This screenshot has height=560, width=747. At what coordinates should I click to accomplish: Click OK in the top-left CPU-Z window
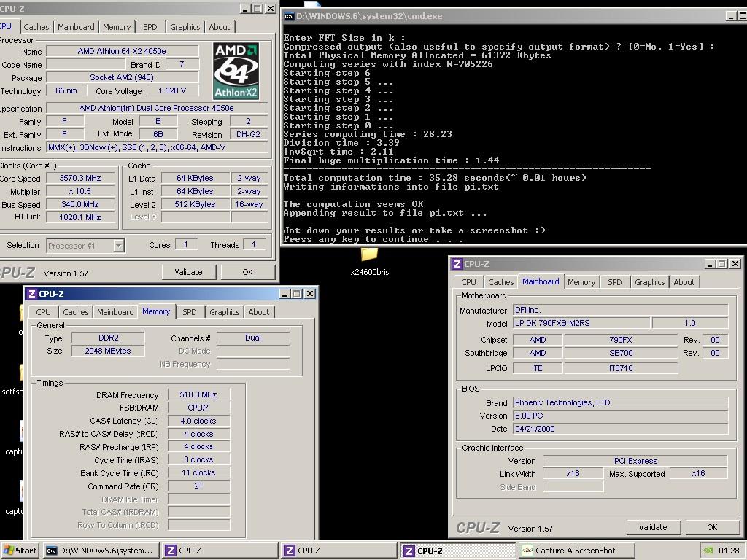(248, 272)
